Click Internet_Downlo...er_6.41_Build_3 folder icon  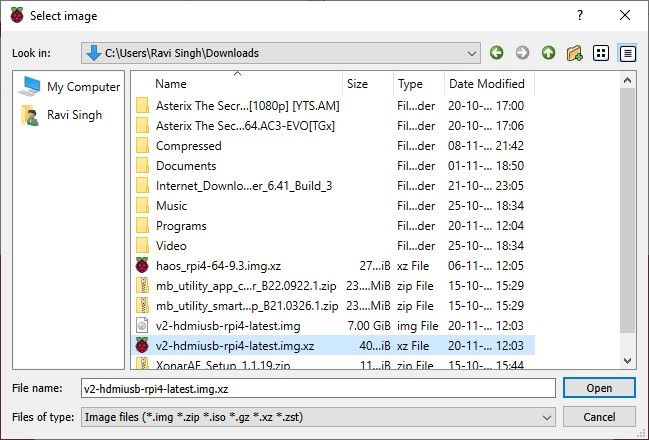[142, 185]
